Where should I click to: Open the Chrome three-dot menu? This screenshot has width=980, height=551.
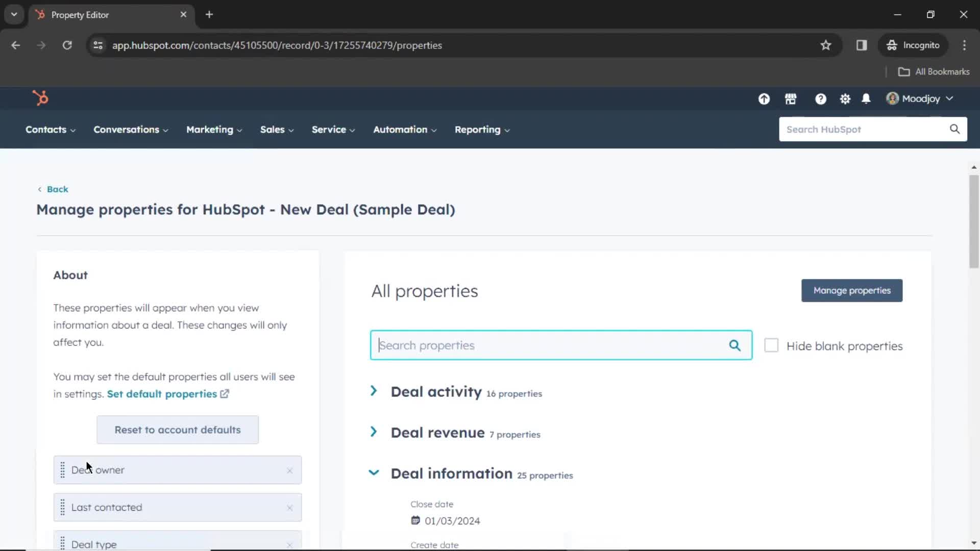click(964, 45)
